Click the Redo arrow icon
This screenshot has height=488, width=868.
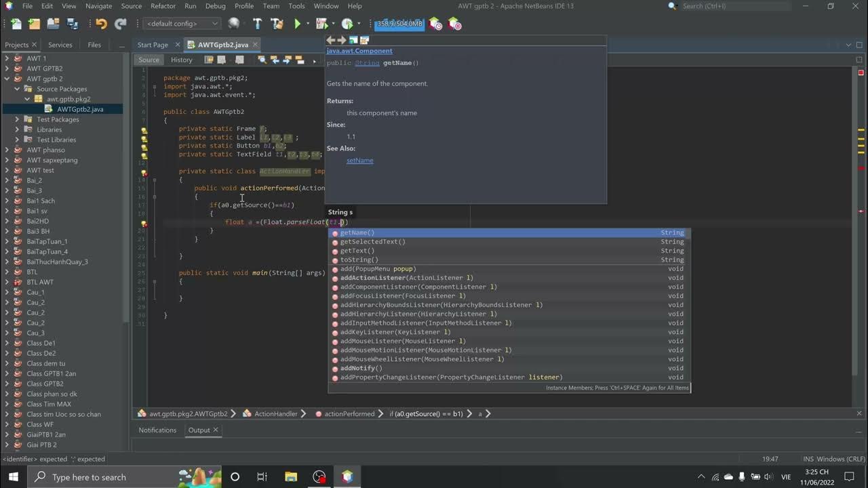[121, 24]
